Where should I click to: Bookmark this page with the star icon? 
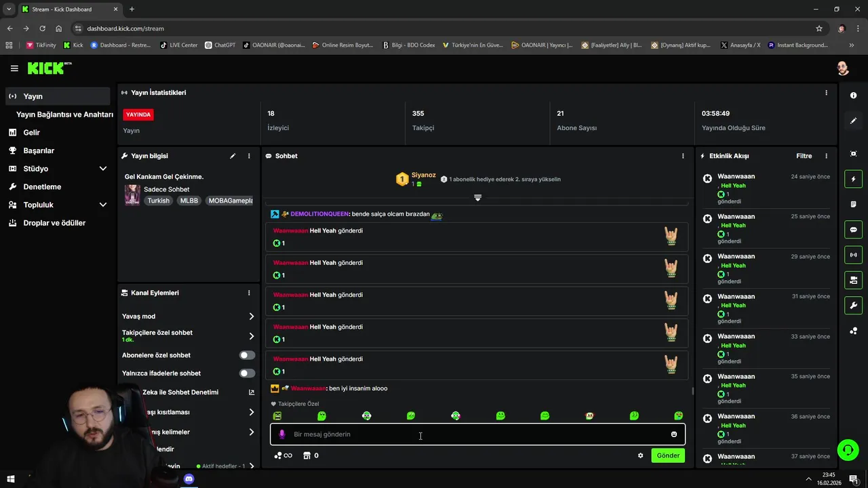coord(819,28)
